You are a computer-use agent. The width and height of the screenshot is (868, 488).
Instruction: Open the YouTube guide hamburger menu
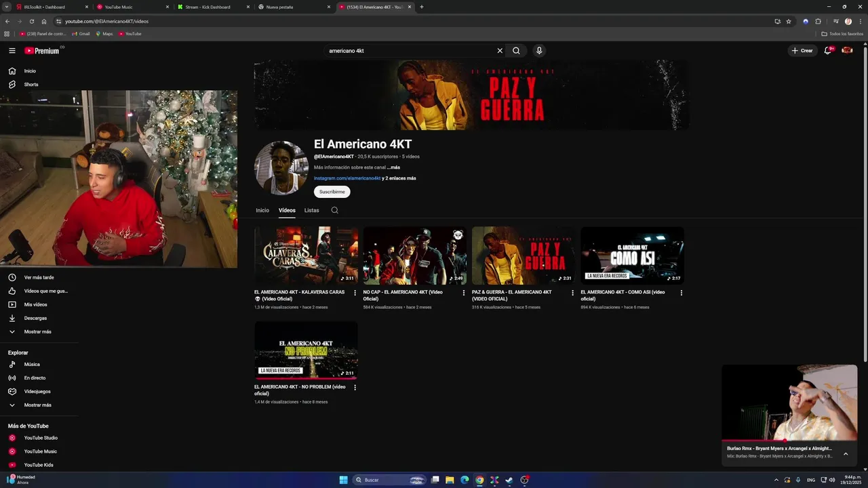pyautogui.click(x=12, y=51)
